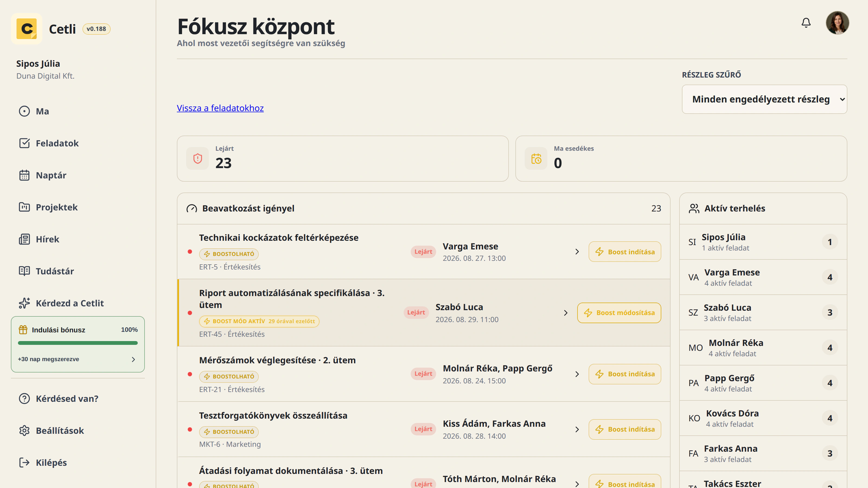
Task: Click the MKT-6 · Marketing label
Action: (x=230, y=444)
